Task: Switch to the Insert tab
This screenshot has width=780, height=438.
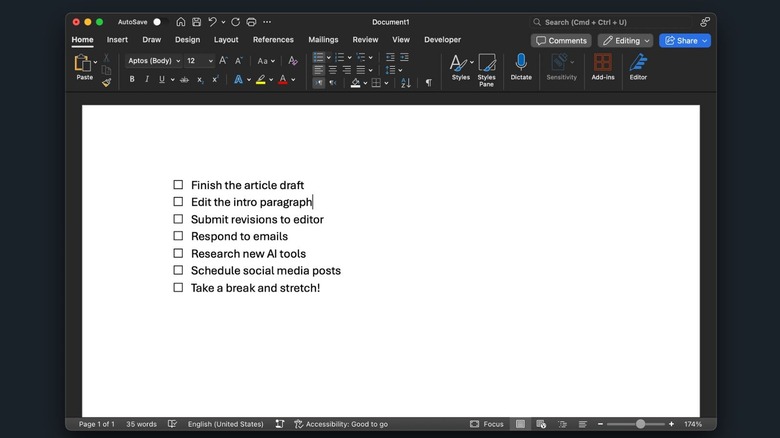Action: [x=117, y=40]
